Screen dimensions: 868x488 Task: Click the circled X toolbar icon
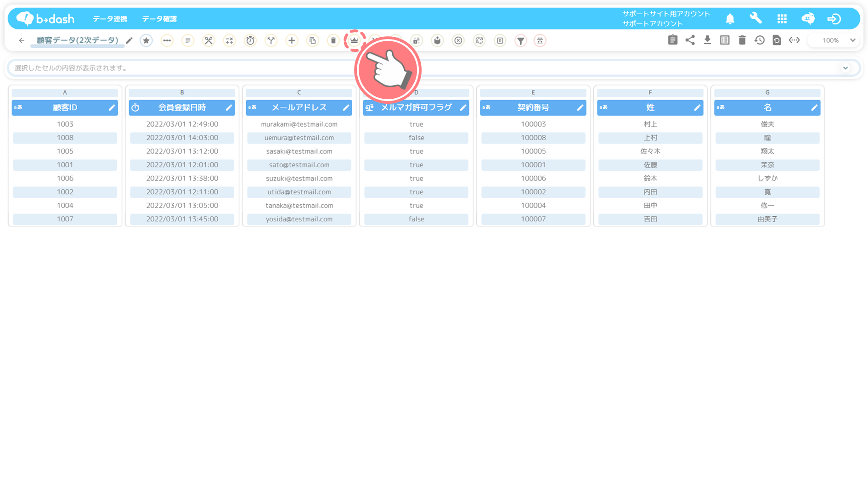click(458, 40)
